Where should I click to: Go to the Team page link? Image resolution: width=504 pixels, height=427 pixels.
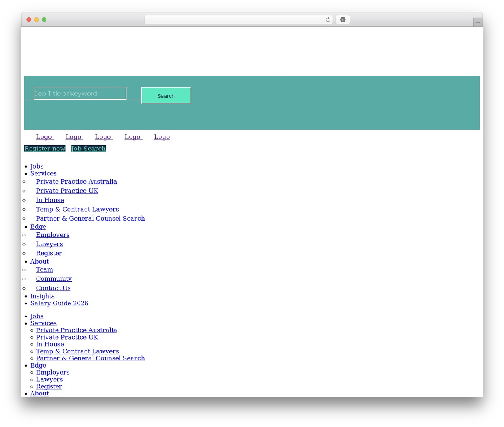coord(44,269)
